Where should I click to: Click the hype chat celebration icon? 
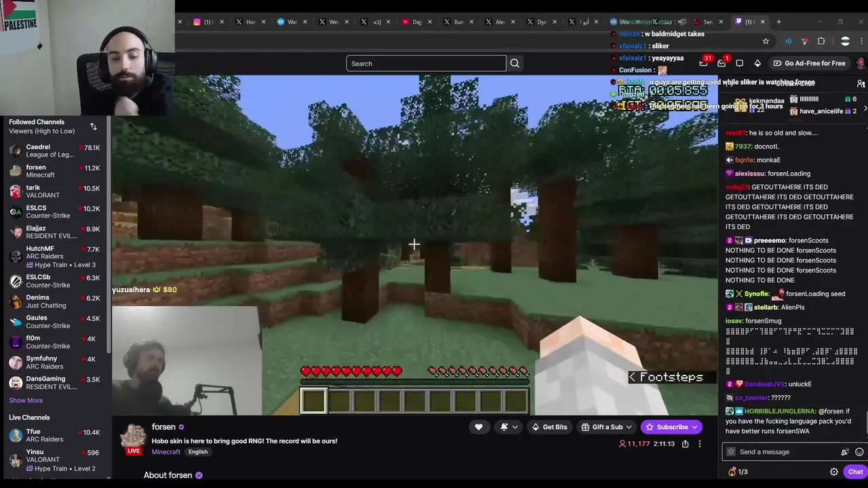[x=845, y=452]
